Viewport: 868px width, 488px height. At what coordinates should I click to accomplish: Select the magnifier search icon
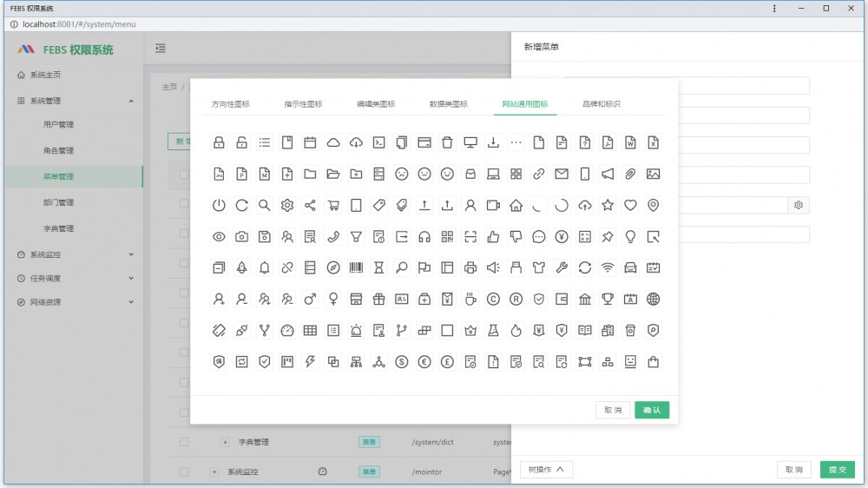coord(265,206)
